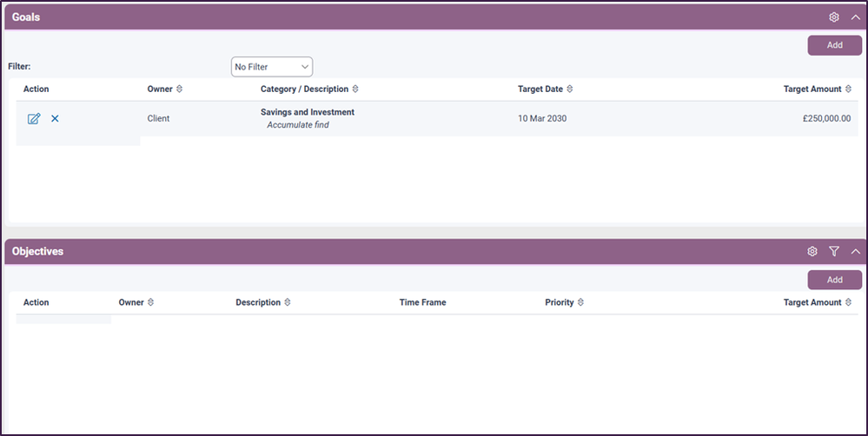Viewport: 868px width, 436px height.
Task: Click the Objectives filter funnel icon
Action: coord(834,252)
